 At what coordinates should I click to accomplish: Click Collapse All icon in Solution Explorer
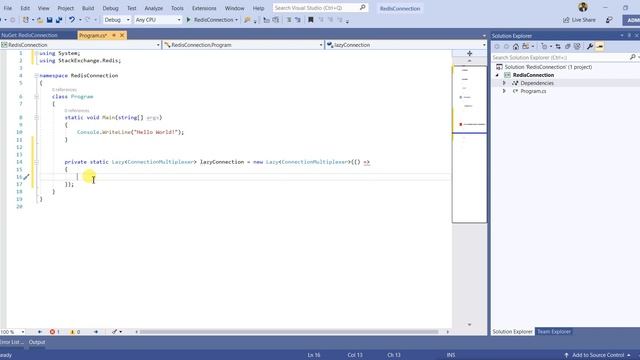[567, 47]
